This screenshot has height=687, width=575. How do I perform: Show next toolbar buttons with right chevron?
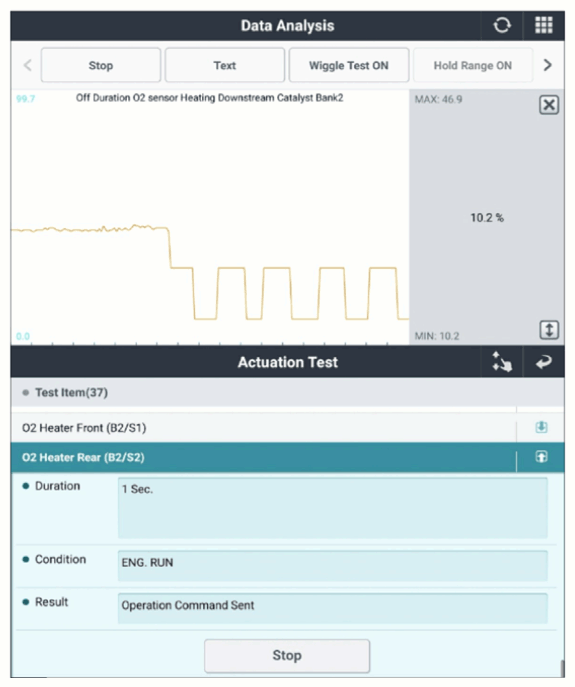pos(547,65)
